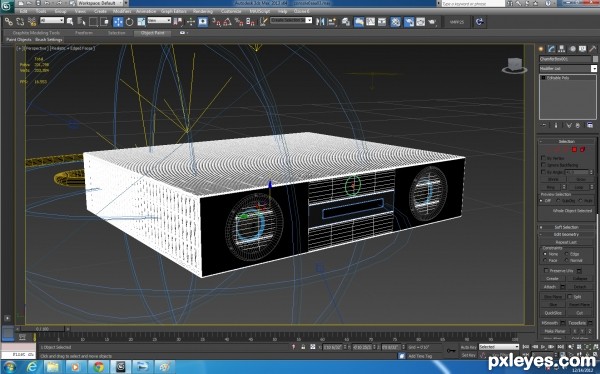Image resolution: width=600 pixels, height=374 pixels.
Task: Open the reference coordinate system View dropdown
Action: tap(159, 20)
